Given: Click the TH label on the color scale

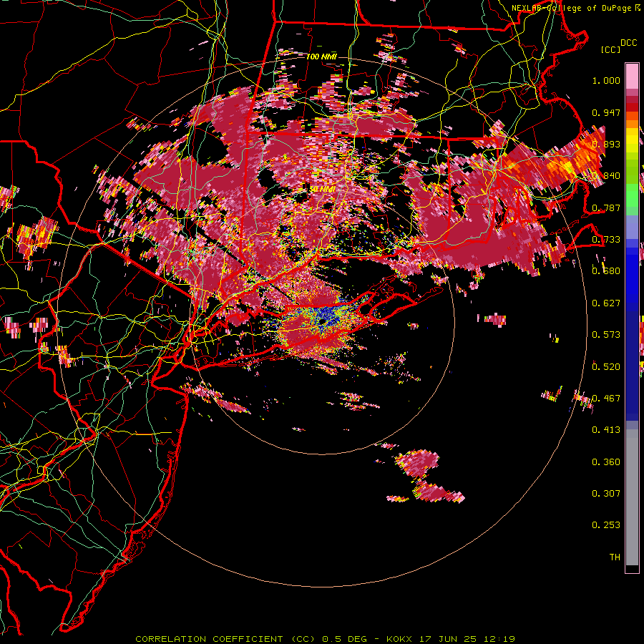Looking at the screenshot, I should coord(615,557).
